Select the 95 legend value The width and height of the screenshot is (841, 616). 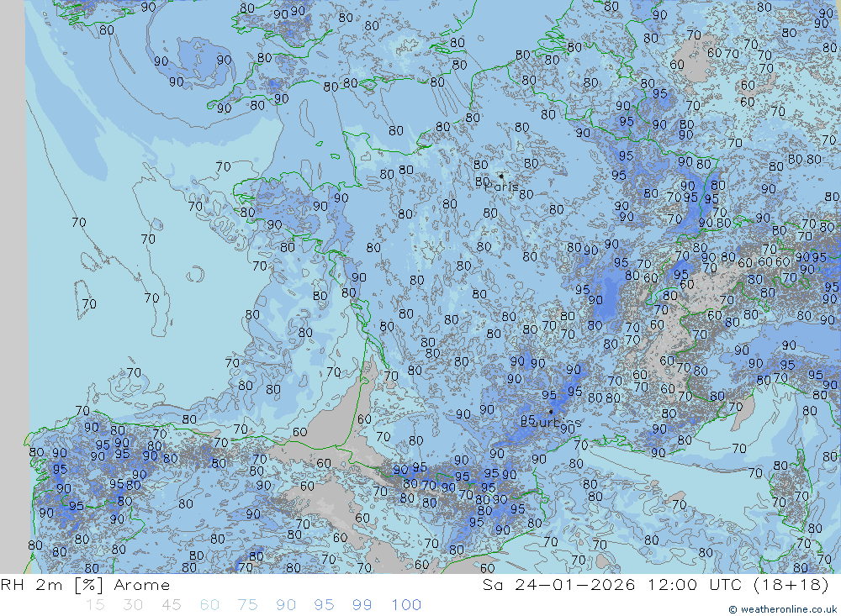pyautogui.click(x=324, y=605)
